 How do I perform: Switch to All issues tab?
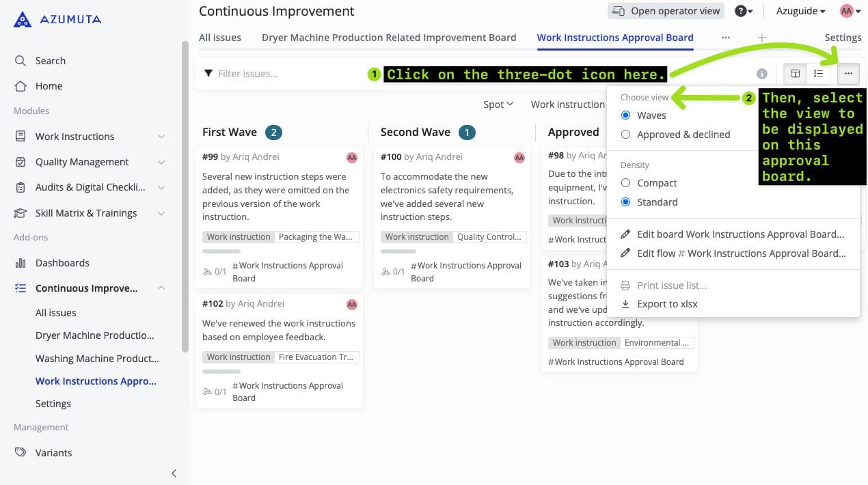(x=220, y=38)
